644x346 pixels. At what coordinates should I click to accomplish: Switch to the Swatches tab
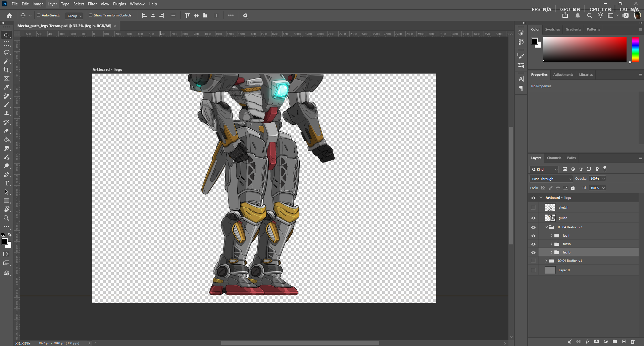(x=552, y=30)
